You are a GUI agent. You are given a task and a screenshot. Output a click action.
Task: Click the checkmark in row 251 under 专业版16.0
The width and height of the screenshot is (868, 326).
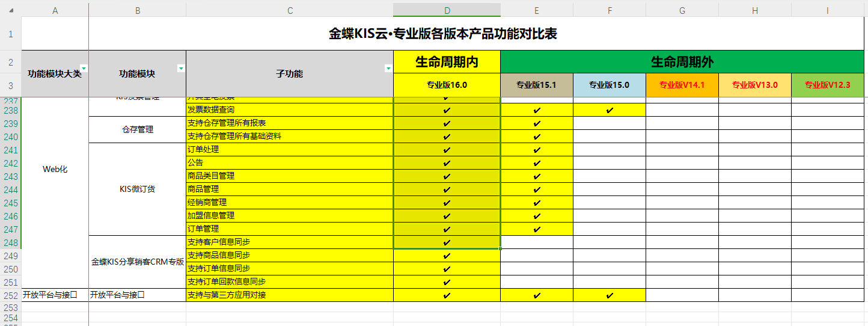(447, 283)
